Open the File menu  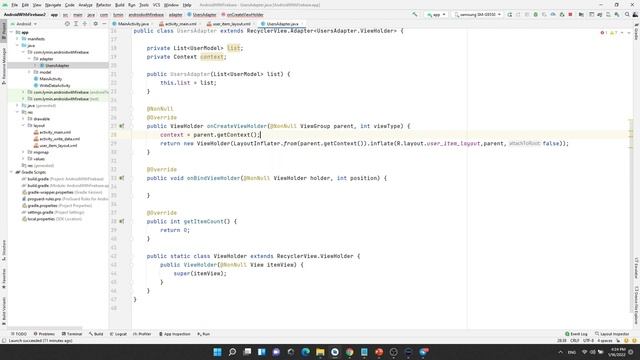[14, 5]
